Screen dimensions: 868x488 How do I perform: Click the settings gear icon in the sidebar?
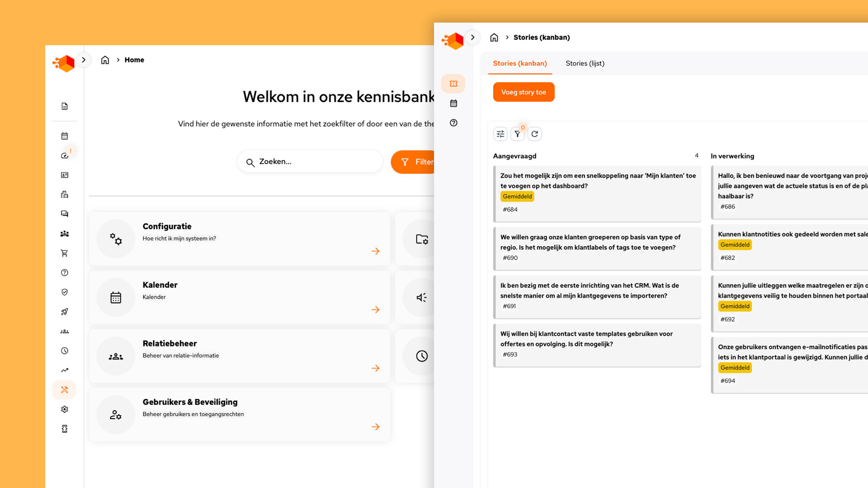click(64, 409)
